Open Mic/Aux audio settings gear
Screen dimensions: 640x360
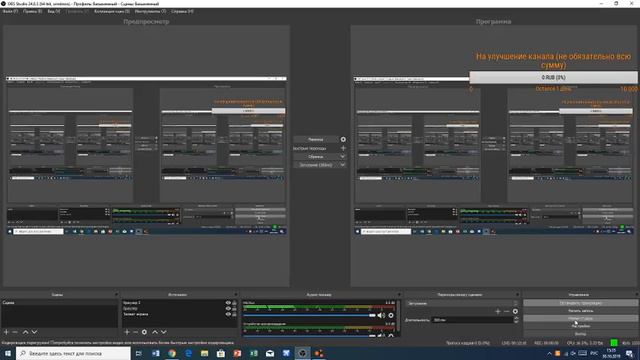coord(391,315)
